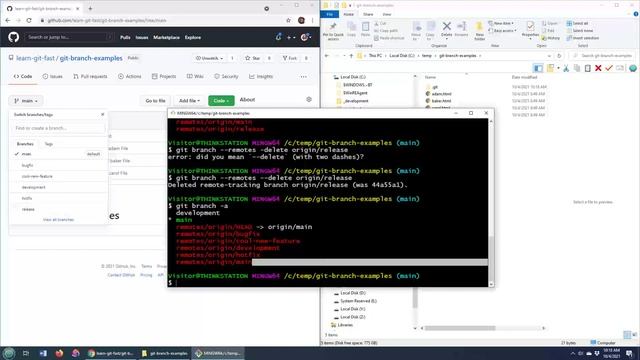The width and height of the screenshot is (640, 360).
Task: Open the Share ribbon tab in Explorer
Action: pos(368,14)
